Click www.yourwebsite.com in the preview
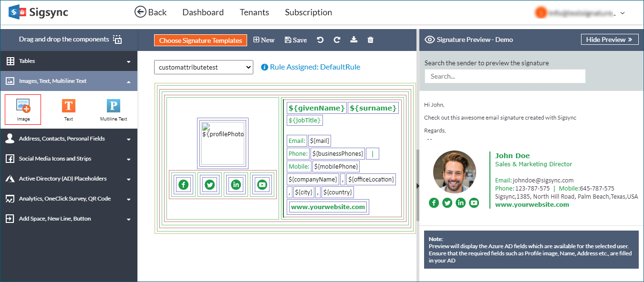The image size is (644, 282). [x=532, y=204]
